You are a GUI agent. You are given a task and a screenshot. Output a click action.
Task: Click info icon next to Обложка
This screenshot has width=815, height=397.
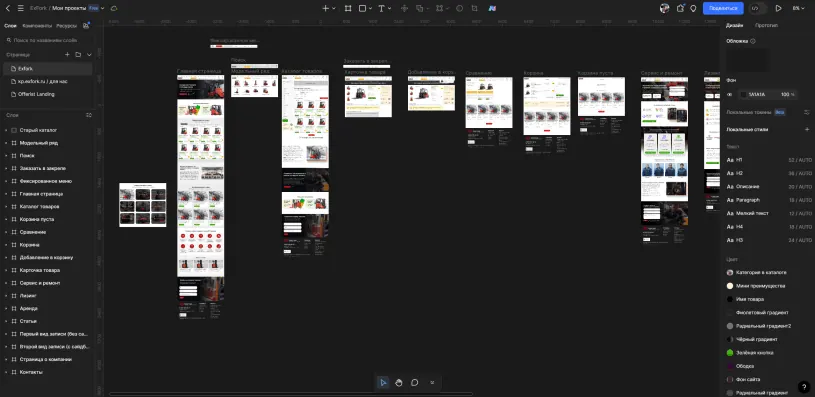coord(753,41)
